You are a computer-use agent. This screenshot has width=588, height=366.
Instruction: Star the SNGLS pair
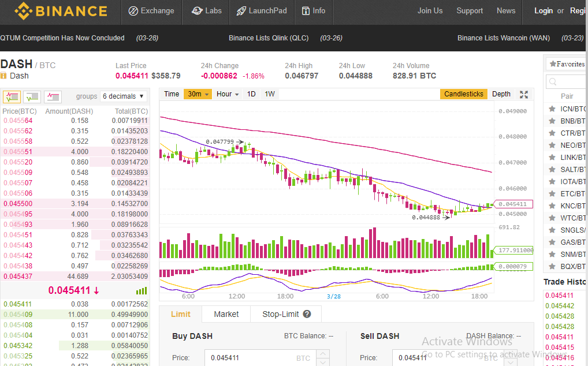pyautogui.click(x=552, y=230)
